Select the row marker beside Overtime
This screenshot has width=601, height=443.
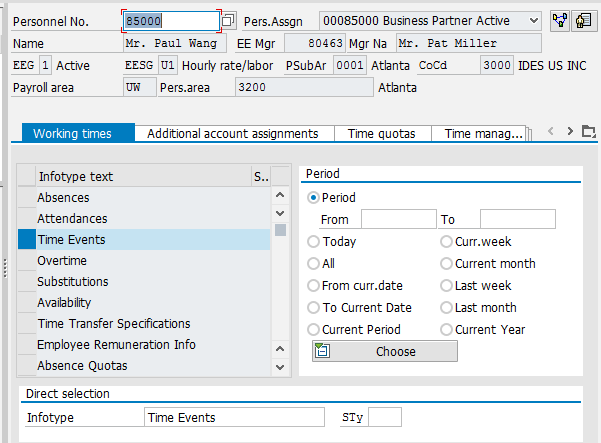[x=27, y=261]
